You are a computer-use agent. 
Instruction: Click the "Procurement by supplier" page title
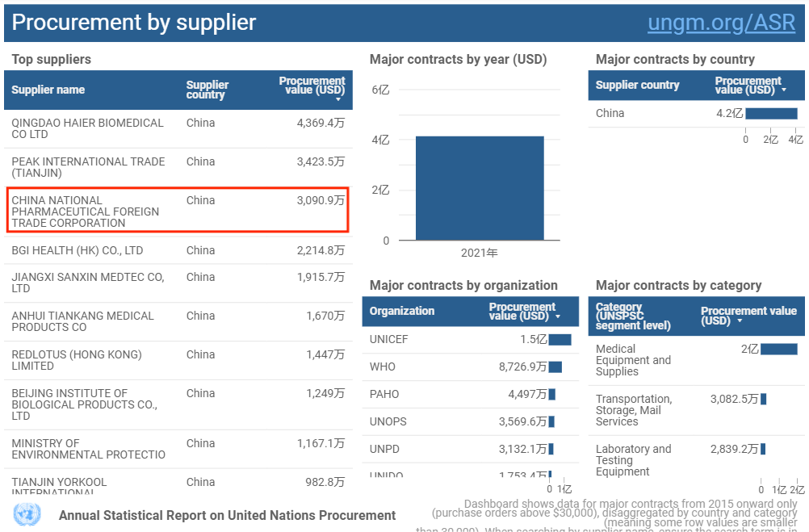click(134, 22)
